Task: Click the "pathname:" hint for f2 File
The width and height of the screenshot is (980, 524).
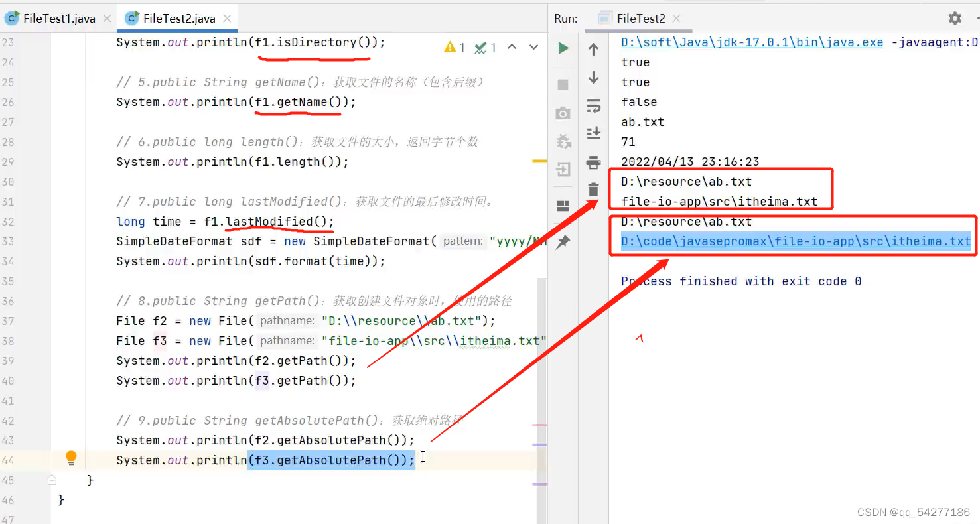Action: [287, 321]
